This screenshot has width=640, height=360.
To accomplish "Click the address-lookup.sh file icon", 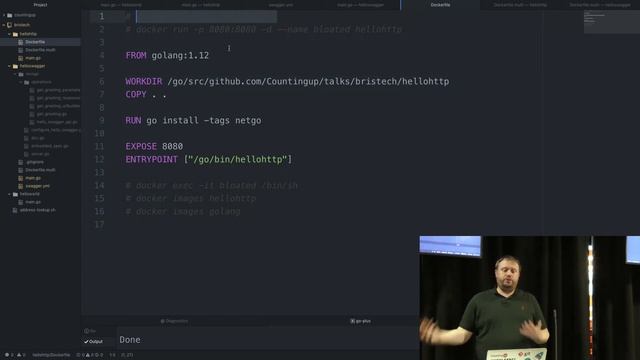I will (15, 210).
